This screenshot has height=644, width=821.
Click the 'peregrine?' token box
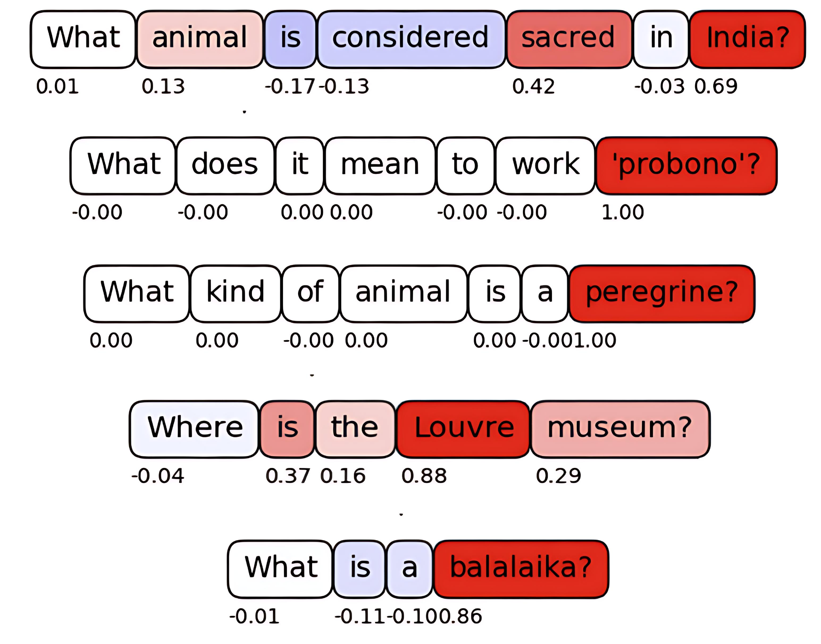point(662,294)
